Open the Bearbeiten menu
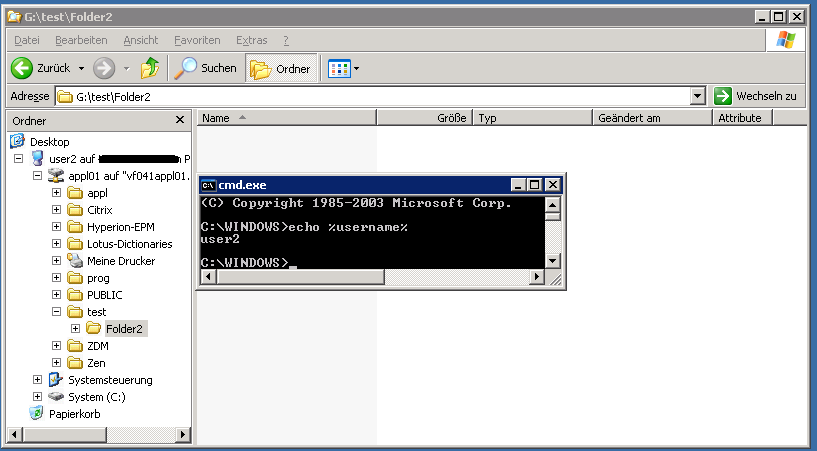 [81, 40]
